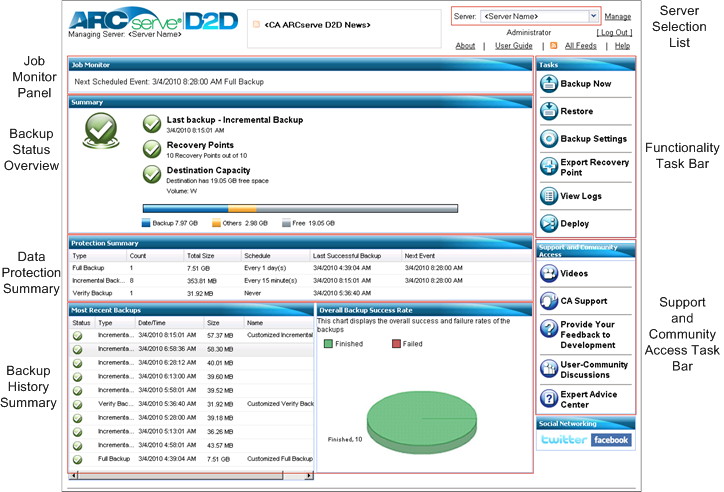The width and height of the screenshot is (724, 492).
Task: Click the Name column header
Action: [278, 323]
